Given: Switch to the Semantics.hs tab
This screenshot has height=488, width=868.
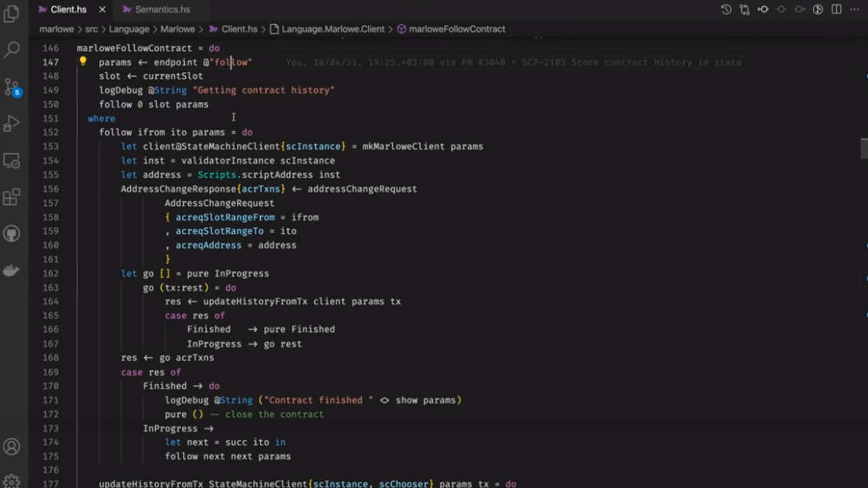Looking at the screenshot, I should click(x=161, y=9).
